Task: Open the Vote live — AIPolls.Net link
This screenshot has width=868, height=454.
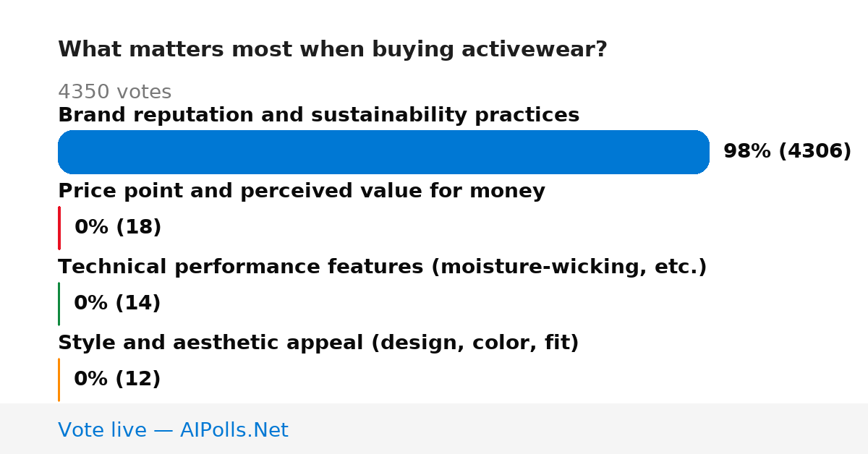Action: (173, 430)
